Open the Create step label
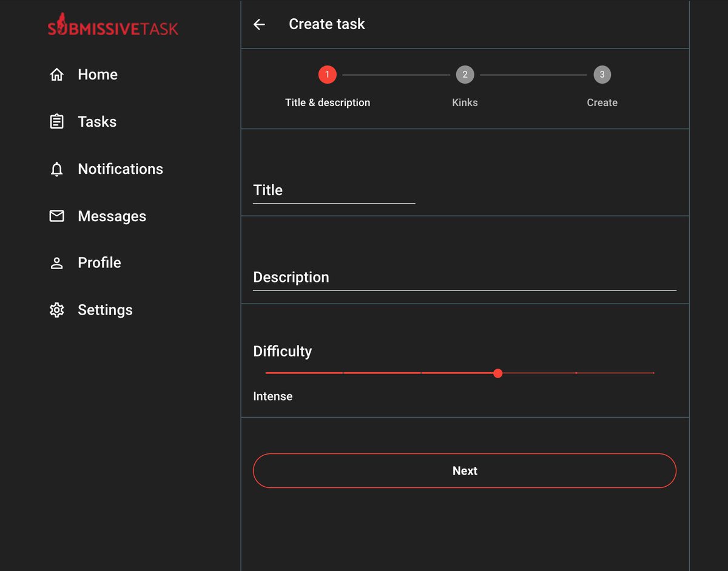 point(602,102)
